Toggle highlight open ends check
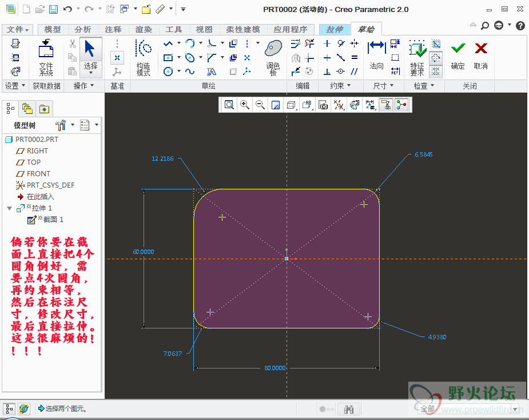The width and height of the screenshot is (529, 420). pos(436,58)
